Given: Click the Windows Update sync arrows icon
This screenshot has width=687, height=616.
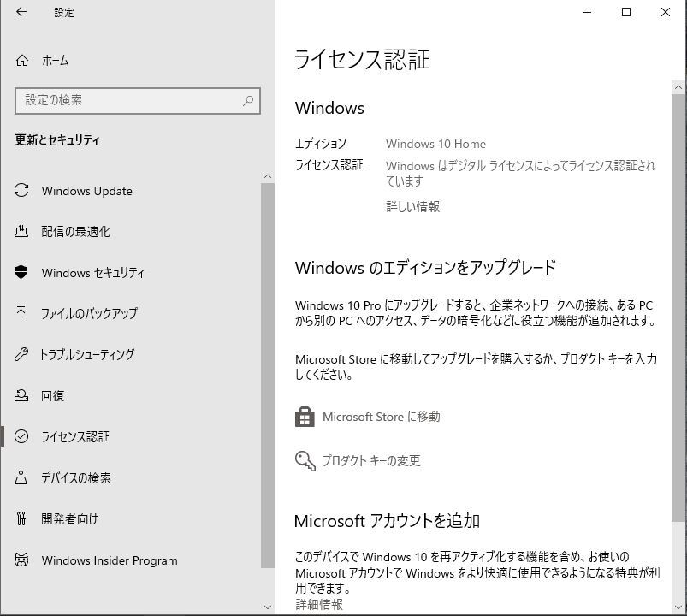Looking at the screenshot, I should pos(21,190).
